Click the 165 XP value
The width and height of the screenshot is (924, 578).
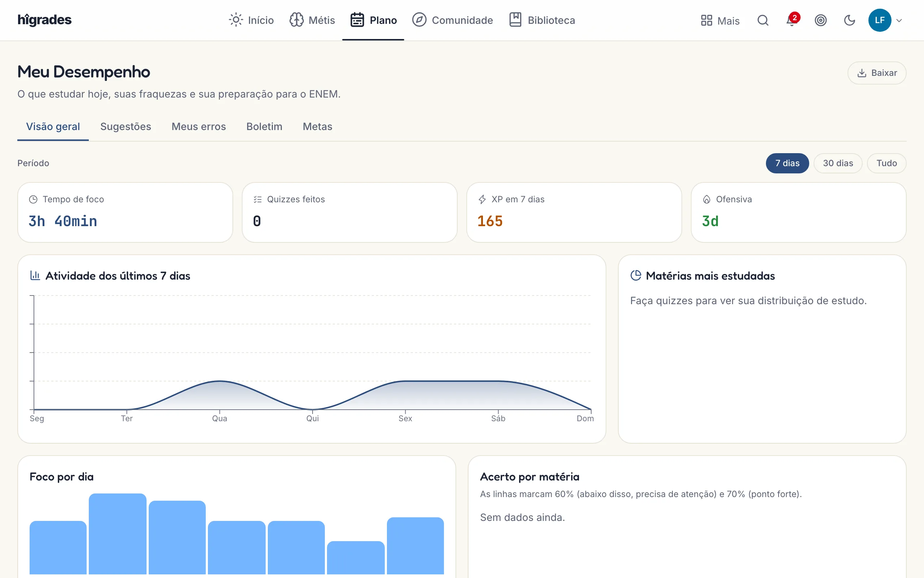490,221
